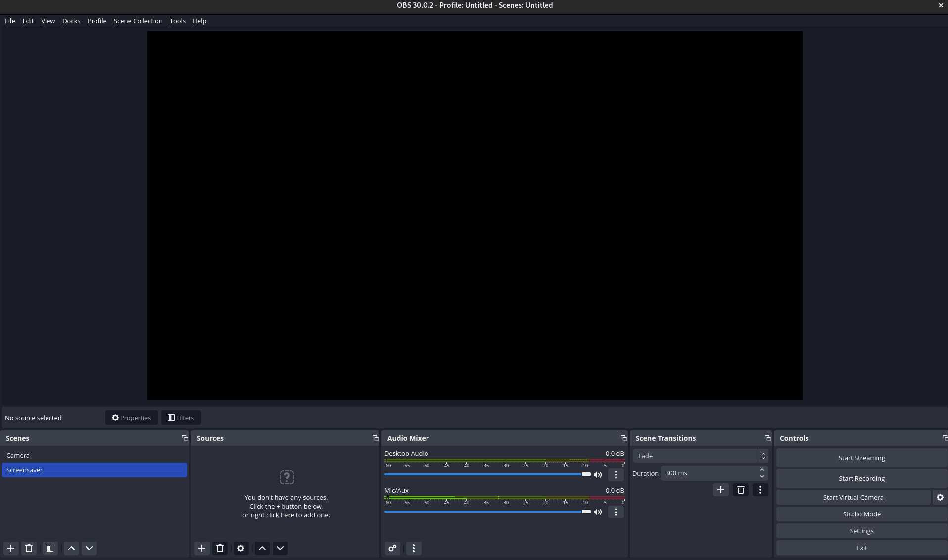Open advanced audio properties gears icon
Screen dimensions: 948x560
pyautogui.click(x=392, y=548)
